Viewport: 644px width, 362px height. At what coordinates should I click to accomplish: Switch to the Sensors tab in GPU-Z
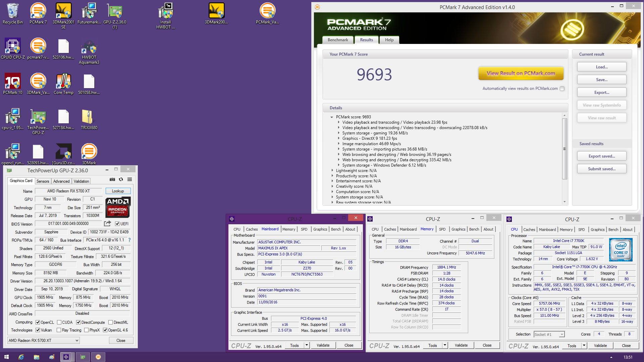point(43,181)
